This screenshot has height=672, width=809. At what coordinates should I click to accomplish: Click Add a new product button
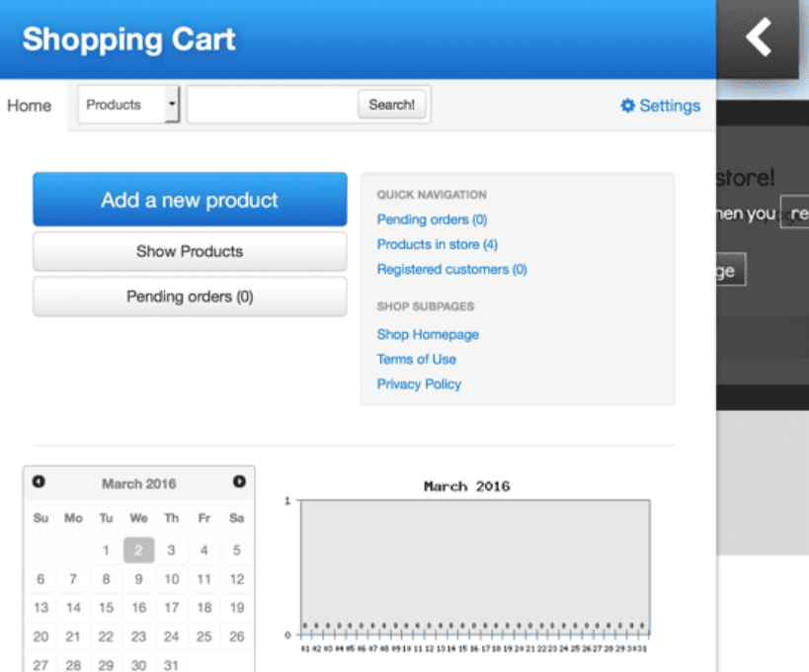[x=190, y=200]
